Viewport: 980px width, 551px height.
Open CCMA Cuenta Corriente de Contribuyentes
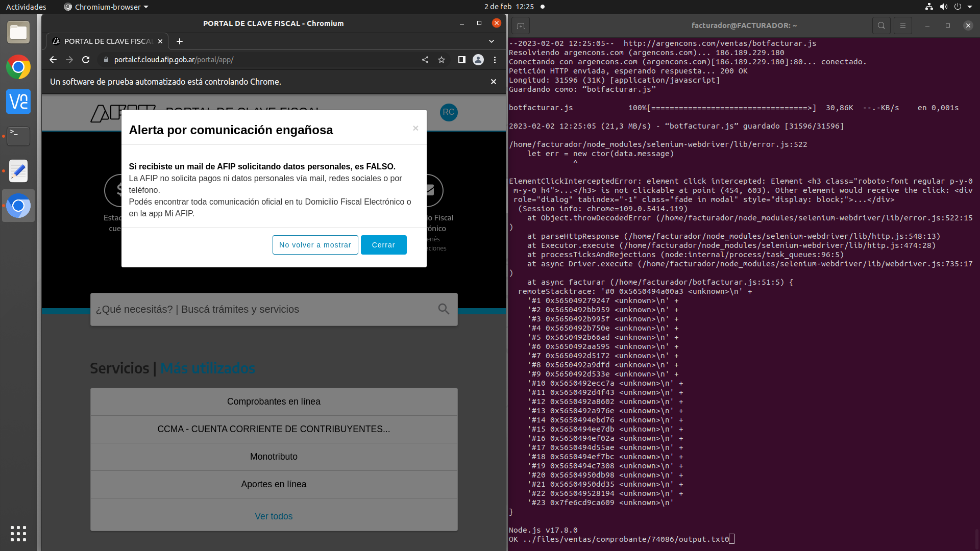[274, 429]
